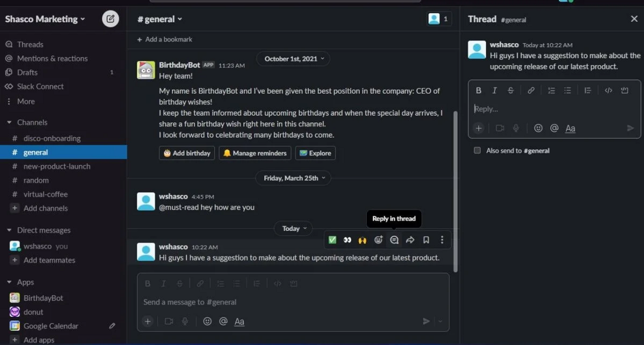Toggle formatting with Aa in thread reply
The image size is (644, 345).
click(x=570, y=128)
